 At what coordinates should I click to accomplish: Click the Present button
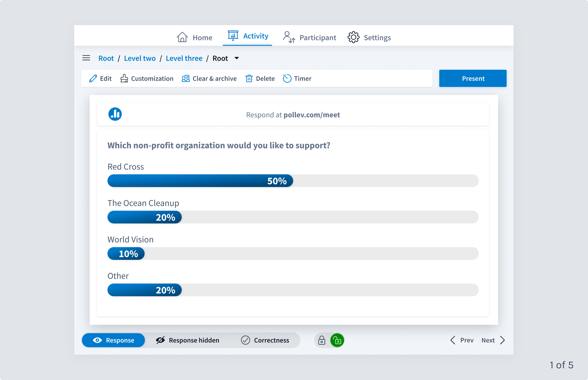[473, 78]
